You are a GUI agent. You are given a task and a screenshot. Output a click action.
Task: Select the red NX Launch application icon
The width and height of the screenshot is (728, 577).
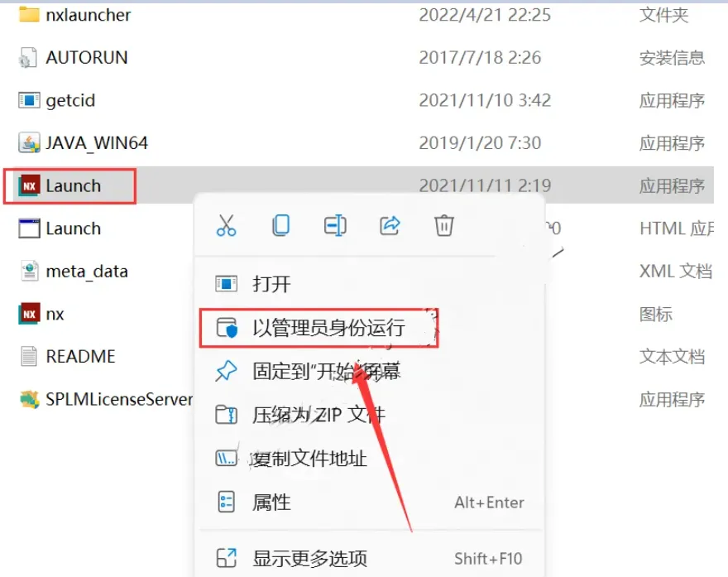[x=29, y=185]
